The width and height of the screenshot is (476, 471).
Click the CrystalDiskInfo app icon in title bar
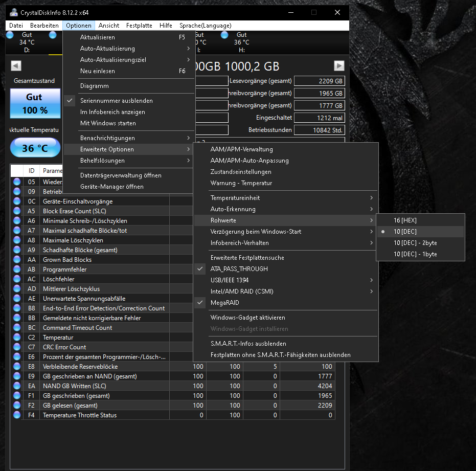pos(14,12)
